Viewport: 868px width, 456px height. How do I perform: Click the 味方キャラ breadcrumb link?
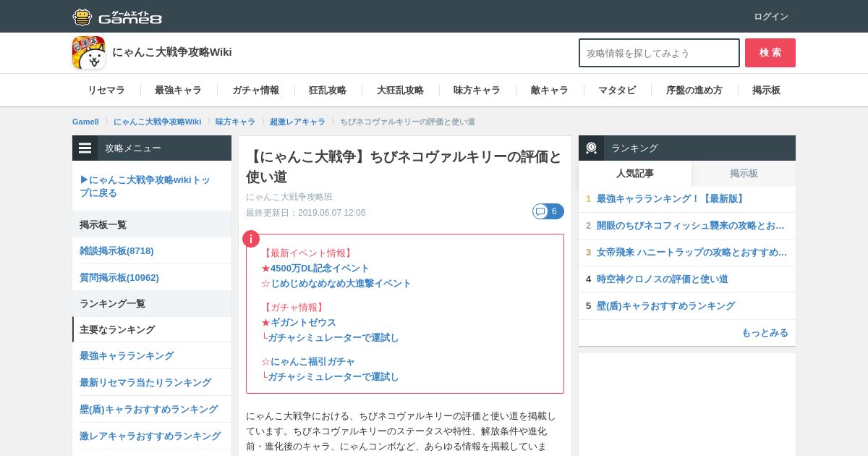235,122
